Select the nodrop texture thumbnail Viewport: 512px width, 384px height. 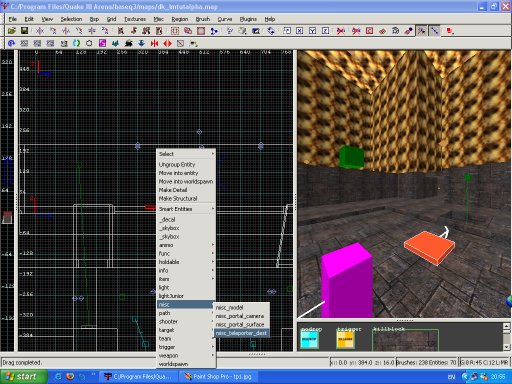point(310,340)
